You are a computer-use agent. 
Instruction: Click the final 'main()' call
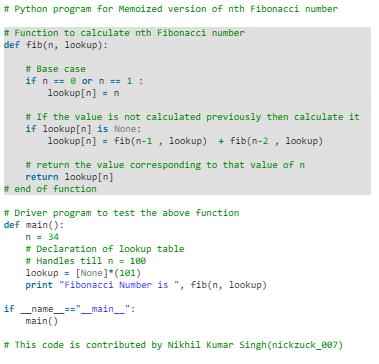click(42, 321)
